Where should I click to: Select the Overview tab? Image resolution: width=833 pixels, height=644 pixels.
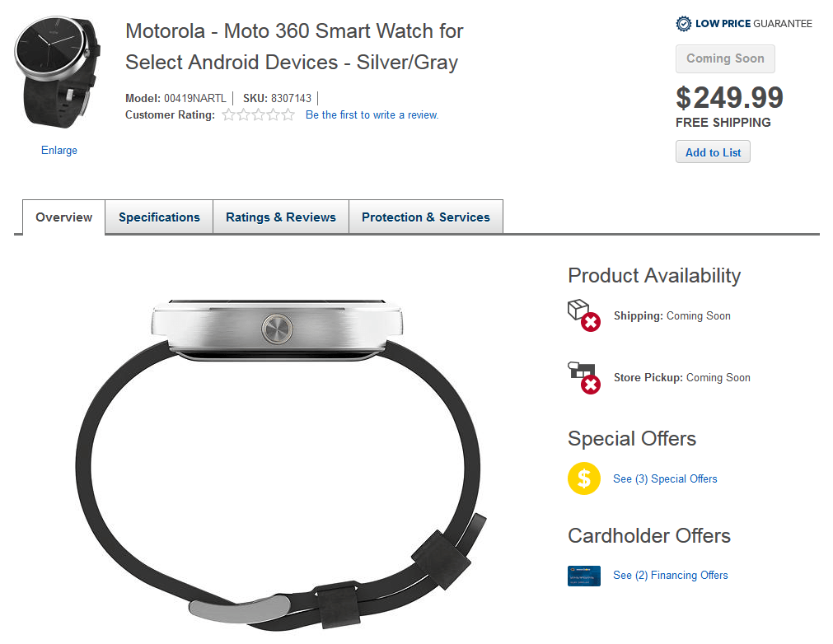pos(63,217)
